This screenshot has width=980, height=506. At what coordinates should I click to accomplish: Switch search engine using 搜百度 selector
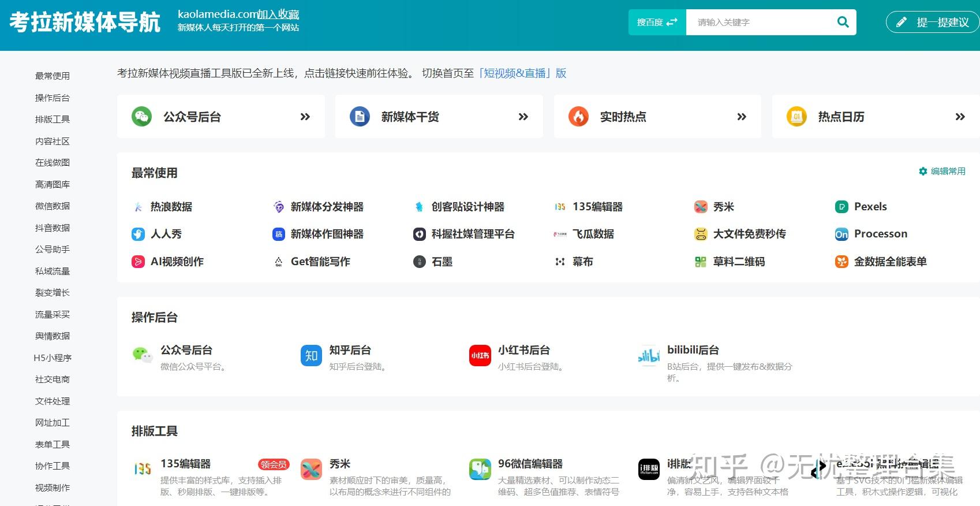(x=657, y=23)
